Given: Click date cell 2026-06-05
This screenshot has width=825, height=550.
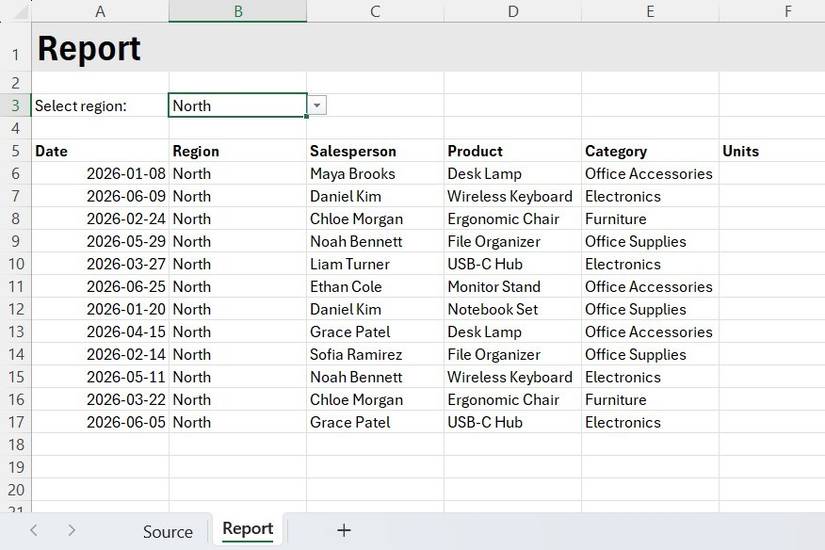Looking at the screenshot, I should point(100,423).
